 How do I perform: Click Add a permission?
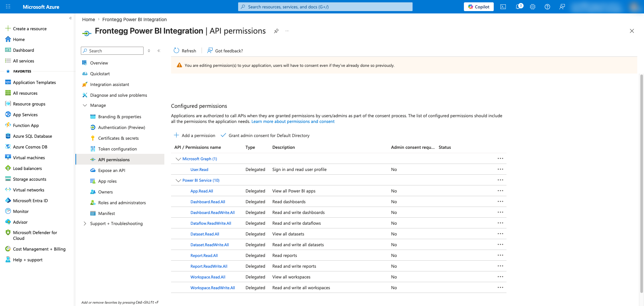[x=195, y=135]
